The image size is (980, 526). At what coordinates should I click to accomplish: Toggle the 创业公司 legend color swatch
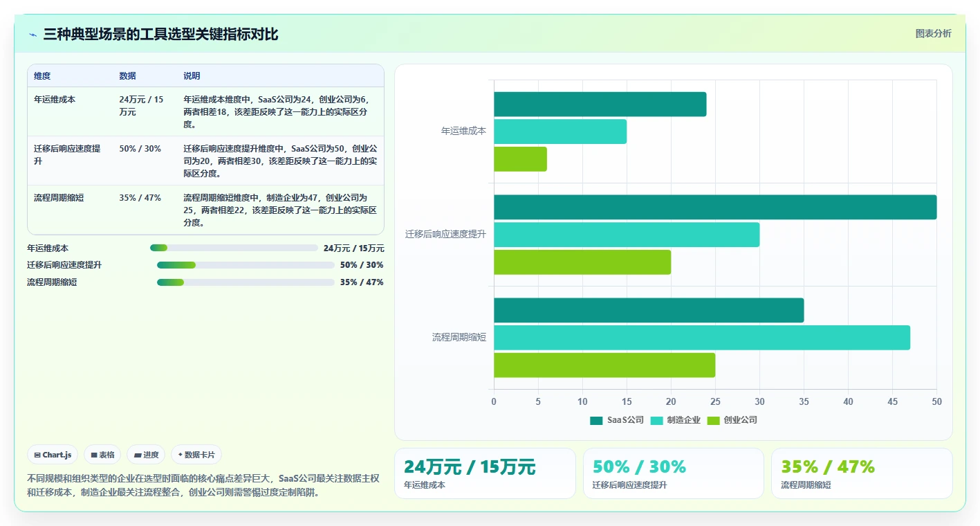pyautogui.click(x=713, y=420)
